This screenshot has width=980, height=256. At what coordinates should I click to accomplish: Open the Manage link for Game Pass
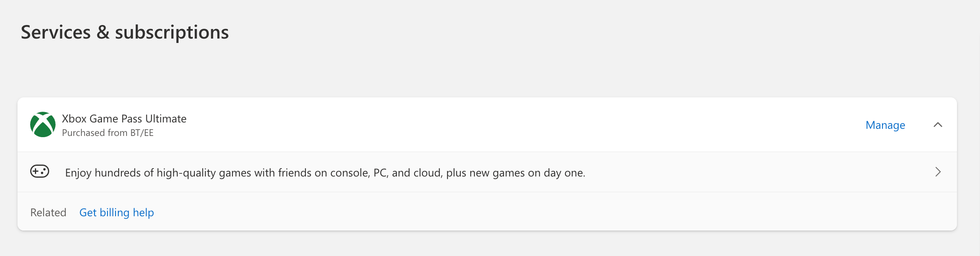tap(885, 125)
